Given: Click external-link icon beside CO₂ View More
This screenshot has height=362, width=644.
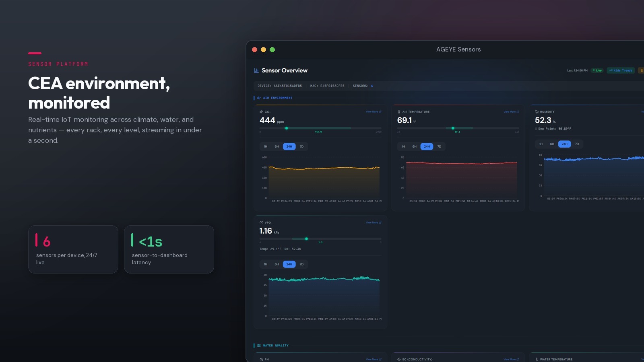Looking at the screenshot, I should coord(380,112).
